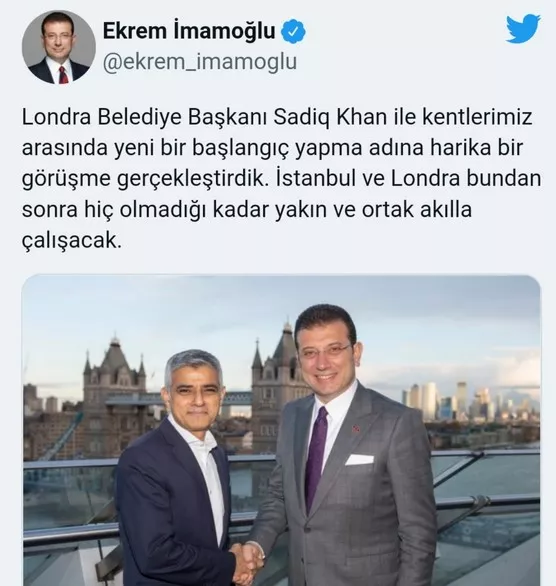Tap the handshake in the photo
The height and width of the screenshot is (586, 556).
point(247,560)
